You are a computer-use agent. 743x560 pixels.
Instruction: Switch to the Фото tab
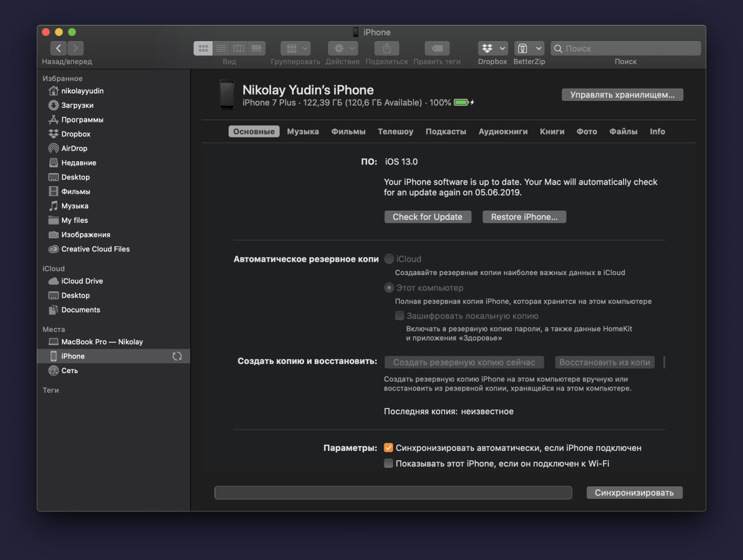tap(587, 132)
